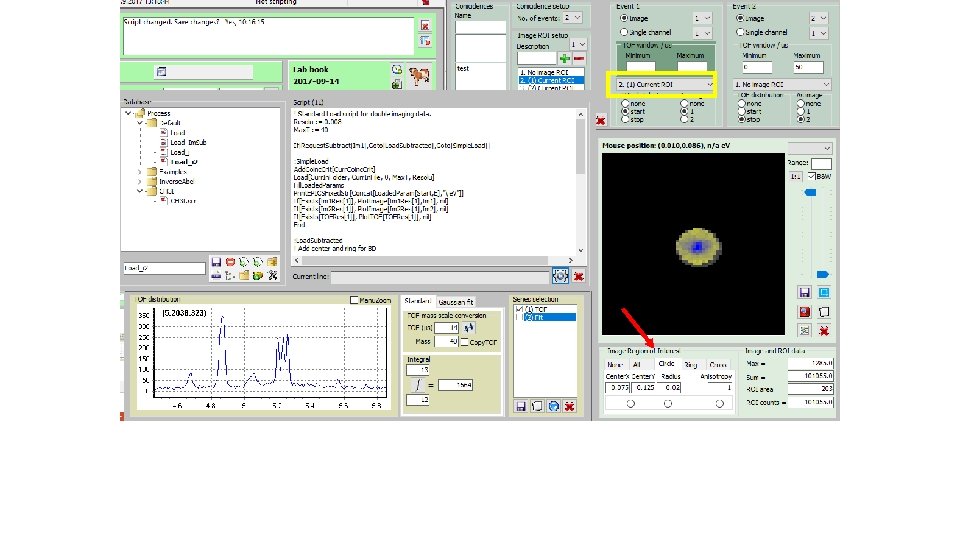Click the blue run icon beside Current line
960x540 pixels.
pyautogui.click(x=561, y=275)
